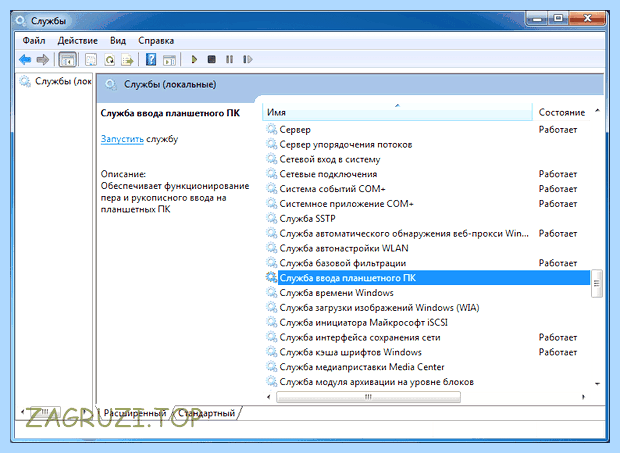Select Служба базовой фильтрации row
The image size is (620, 453).
pos(427,263)
